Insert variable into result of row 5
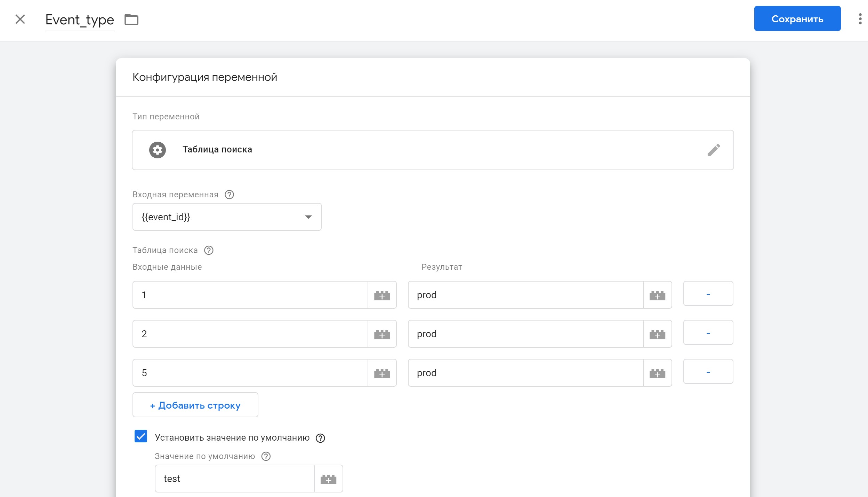Screen dimensions: 868x497 (x=657, y=373)
